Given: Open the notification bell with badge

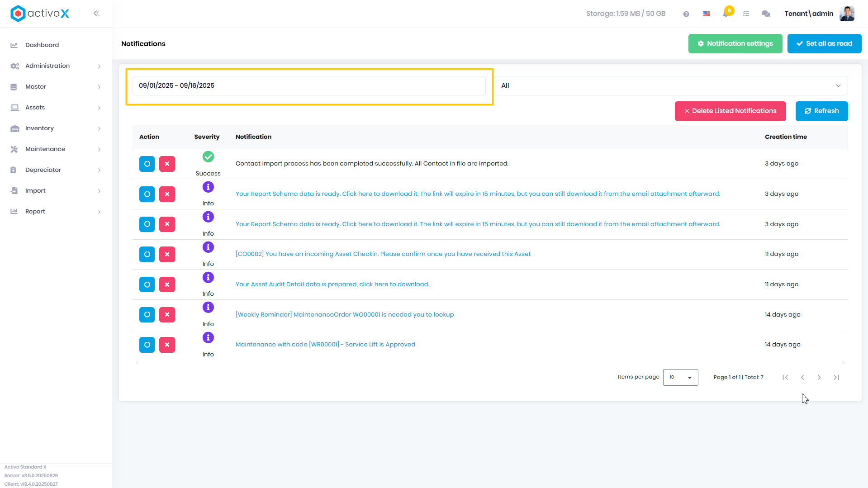Looking at the screenshot, I should pos(726,13).
